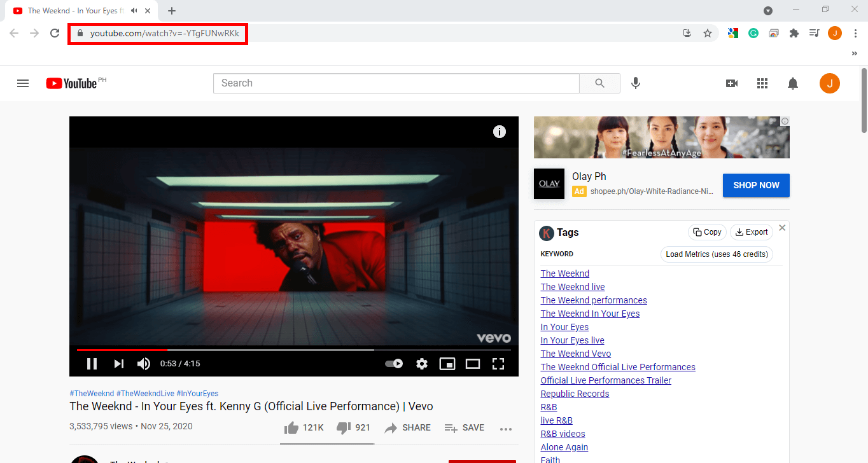Click the #TheWeekndLive hashtag
The image size is (868, 463).
(x=145, y=394)
